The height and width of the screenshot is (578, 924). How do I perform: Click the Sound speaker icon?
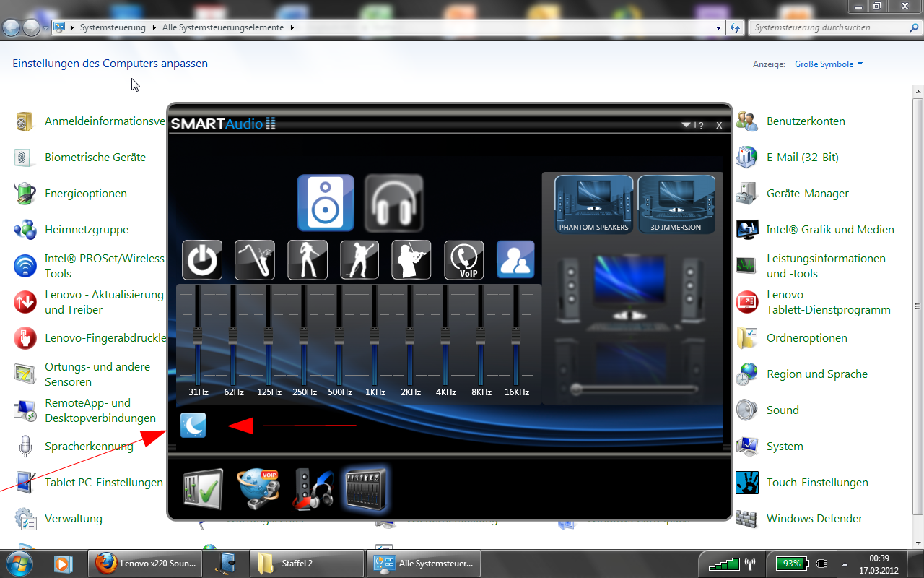(x=746, y=410)
